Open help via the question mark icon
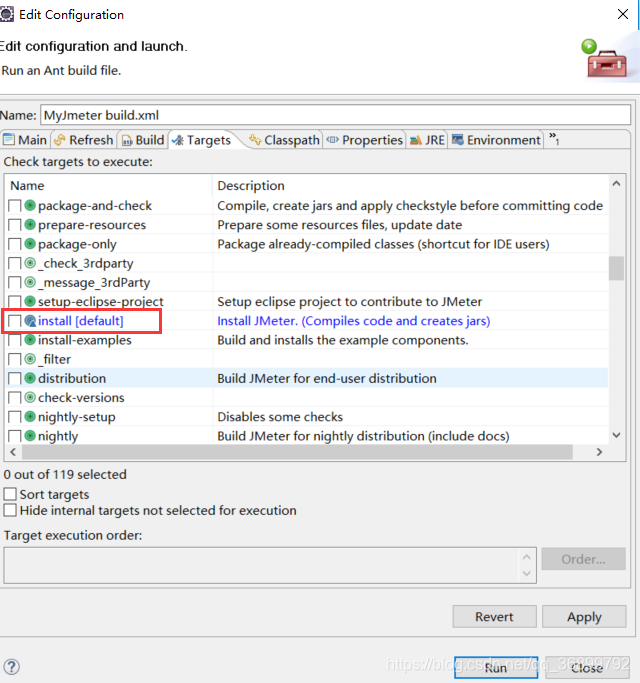Viewport: 640px width, 683px height. click(x=12, y=666)
